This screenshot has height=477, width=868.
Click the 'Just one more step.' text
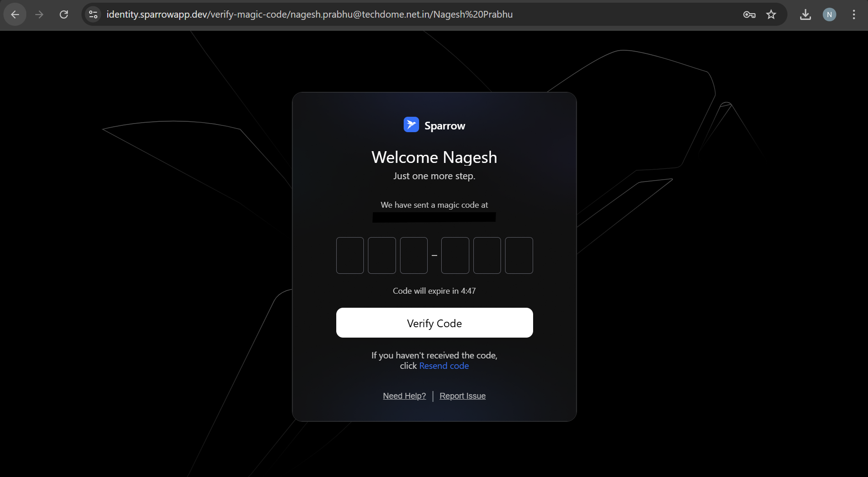[x=434, y=176]
